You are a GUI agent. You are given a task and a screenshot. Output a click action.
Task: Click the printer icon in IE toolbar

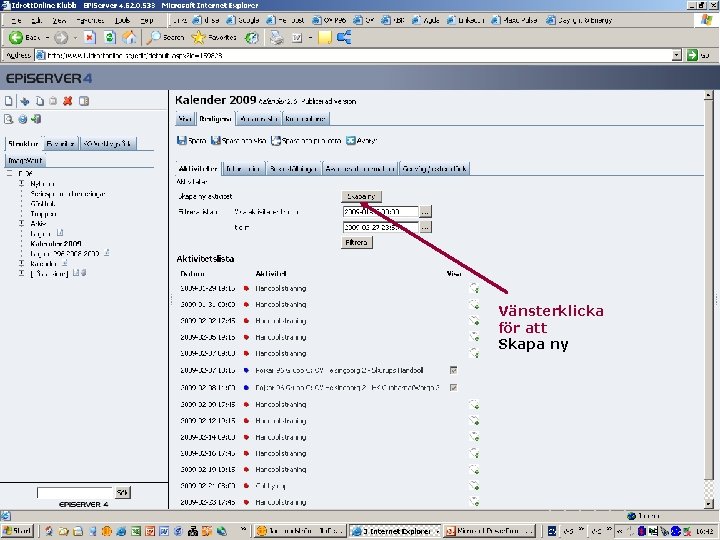pos(276,37)
